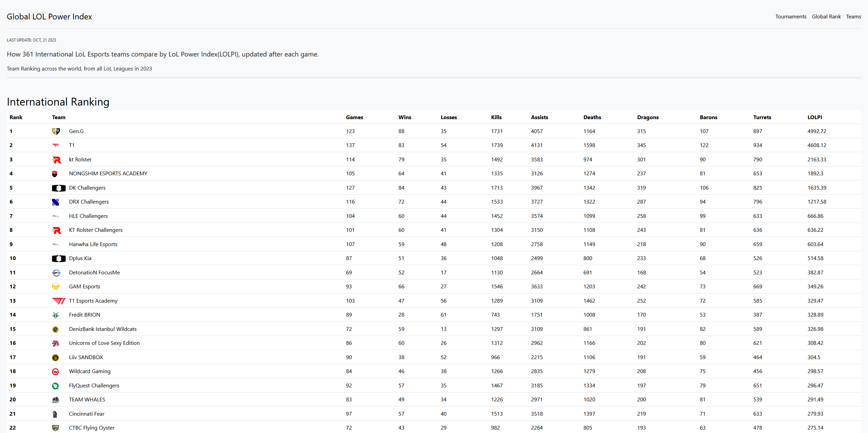Open the Hanwha Life Esports team link
This screenshot has width=868, height=433.
93,244
